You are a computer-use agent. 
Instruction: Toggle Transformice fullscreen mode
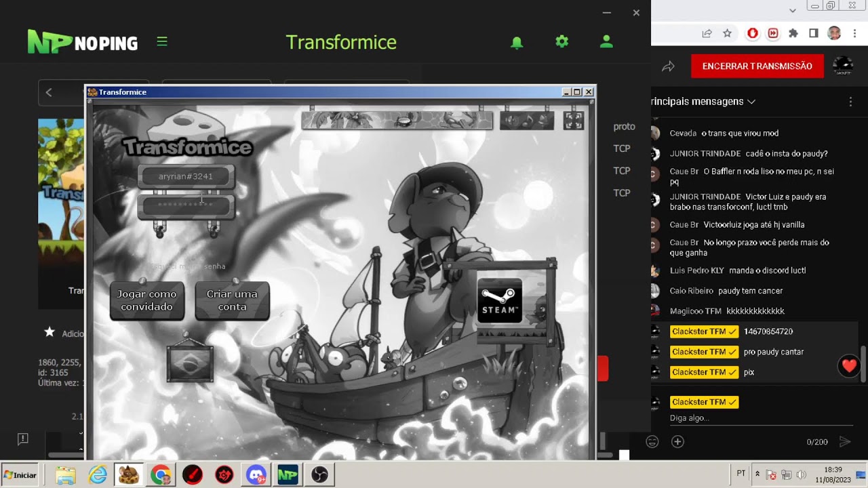coord(574,121)
